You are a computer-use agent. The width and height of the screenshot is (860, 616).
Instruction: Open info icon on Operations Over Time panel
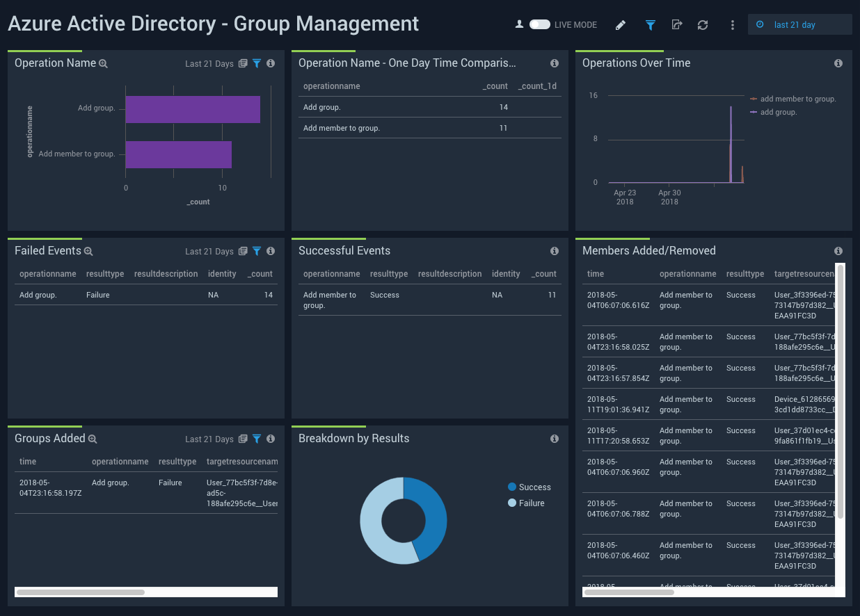coord(838,63)
